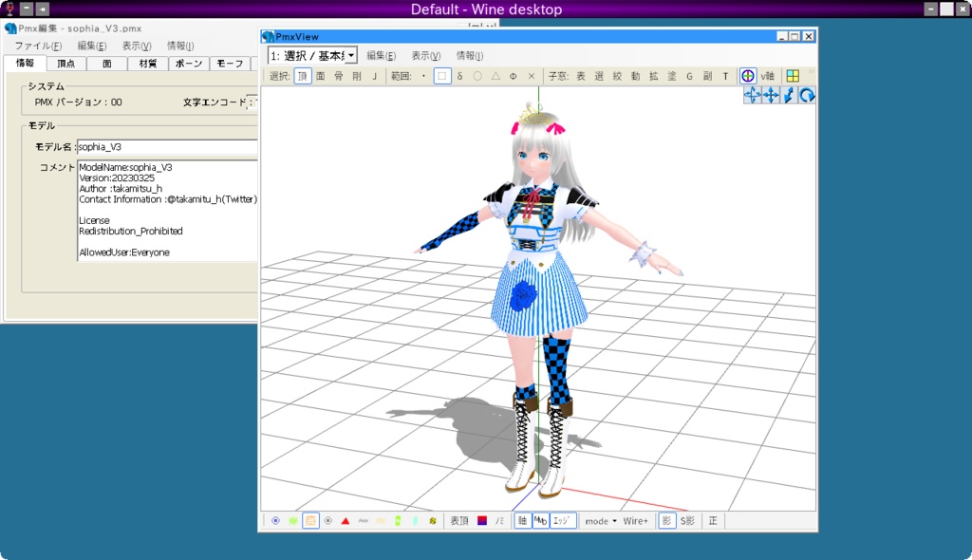
Task: Open the G sub-window
Action: pyautogui.click(x=689, y=76)
